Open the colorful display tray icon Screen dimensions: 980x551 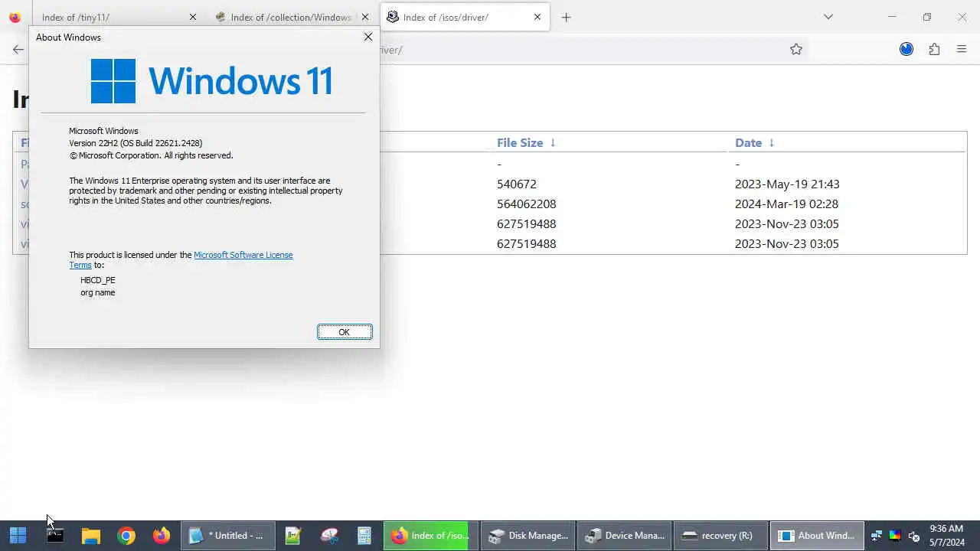(x=894, y=536)
